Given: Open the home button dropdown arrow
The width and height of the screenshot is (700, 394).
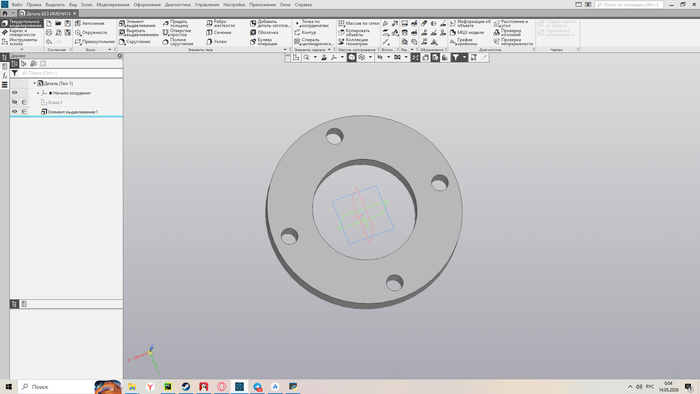Looking at the screenshot, I should (13, 13).
